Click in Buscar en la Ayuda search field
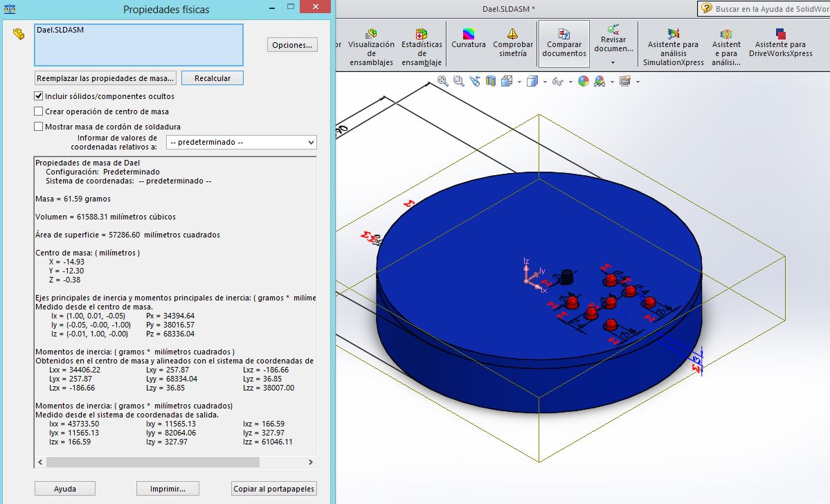Viewport: 830px width, 504px height. click(772, 8)
